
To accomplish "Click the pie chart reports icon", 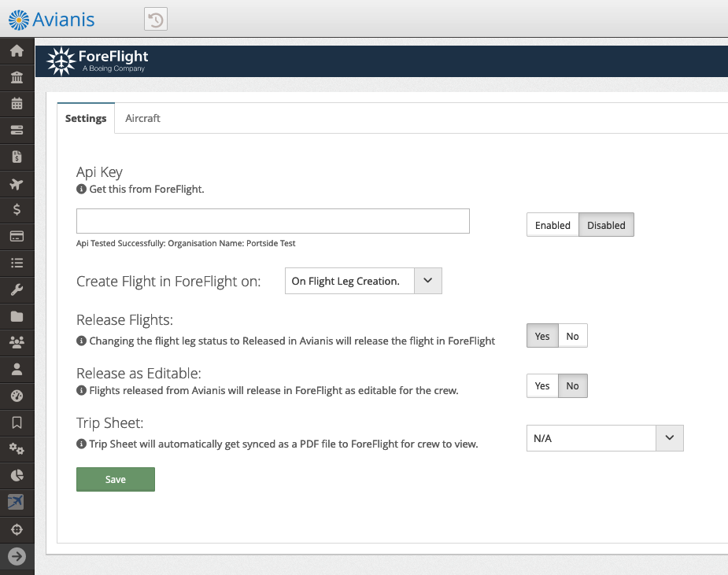I will 17,475.
